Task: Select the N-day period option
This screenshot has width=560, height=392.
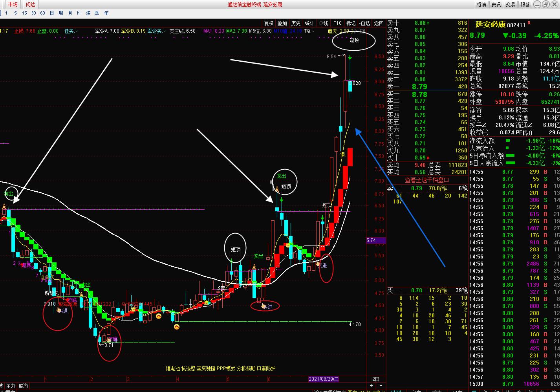Action: 79,13
